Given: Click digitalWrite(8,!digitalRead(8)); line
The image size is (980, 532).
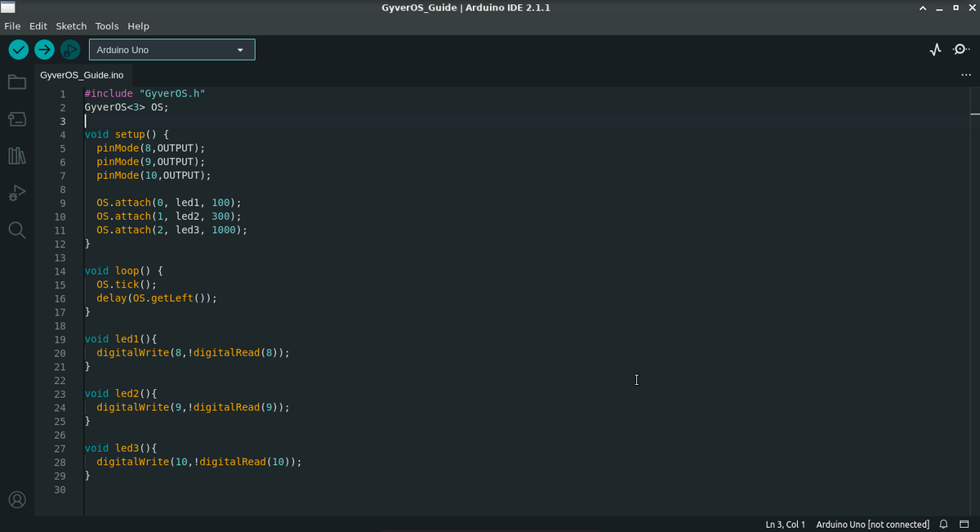Looking at the screenshot, I should click(194, 353).
